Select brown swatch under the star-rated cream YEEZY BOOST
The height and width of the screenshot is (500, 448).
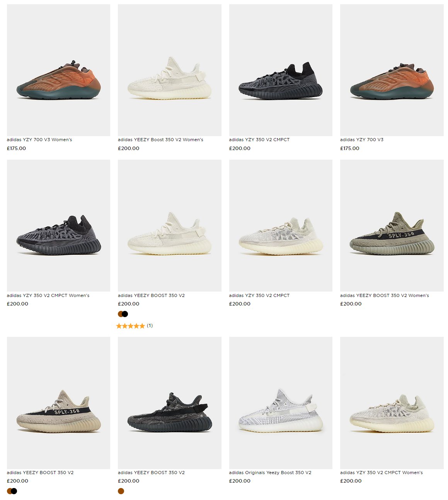[120, 314]
